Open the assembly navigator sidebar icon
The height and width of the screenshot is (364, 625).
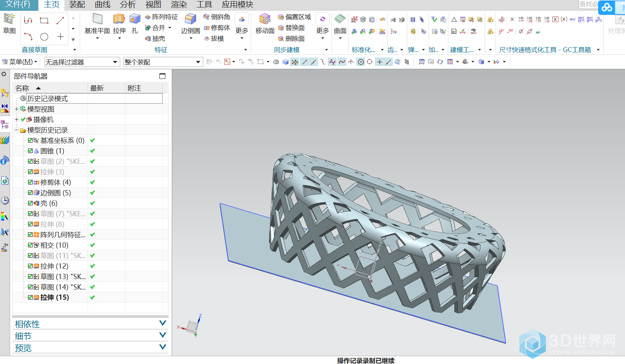pos(4,92)
